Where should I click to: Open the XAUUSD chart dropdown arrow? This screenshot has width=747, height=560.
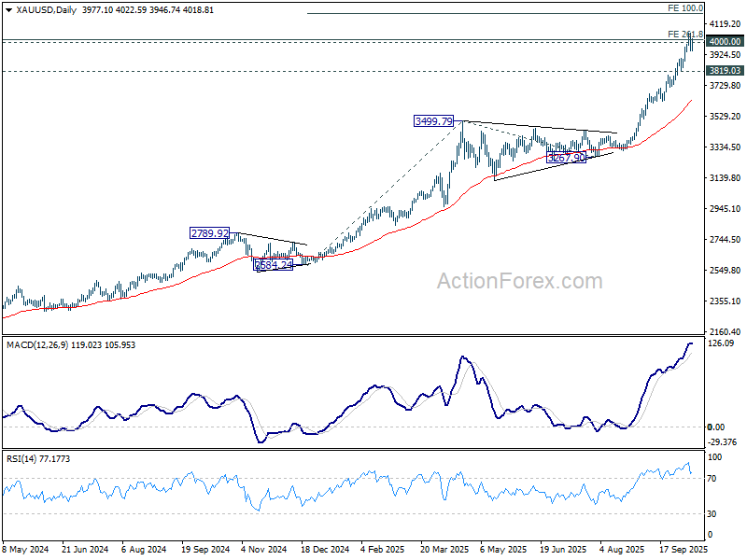[x=8, y=10]
